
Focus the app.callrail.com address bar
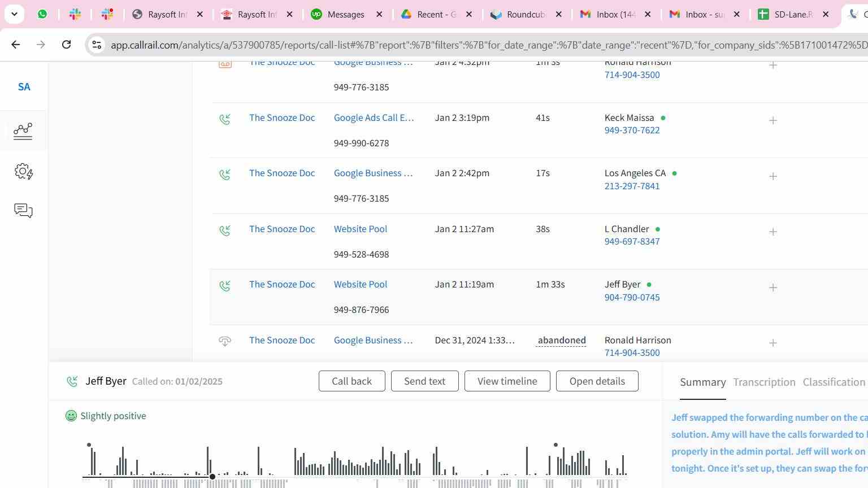click(x=486, y=45)
